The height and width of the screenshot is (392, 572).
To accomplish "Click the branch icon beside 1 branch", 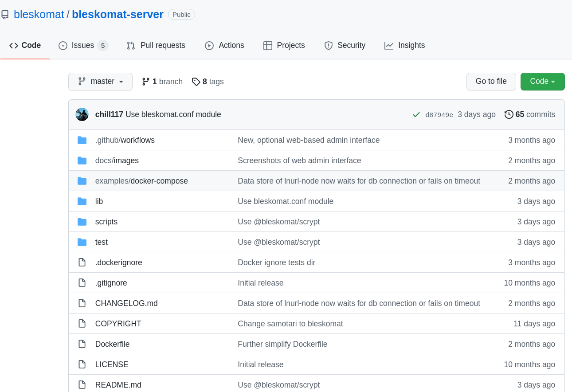I will pyautogui.click(x=145, y=82).
